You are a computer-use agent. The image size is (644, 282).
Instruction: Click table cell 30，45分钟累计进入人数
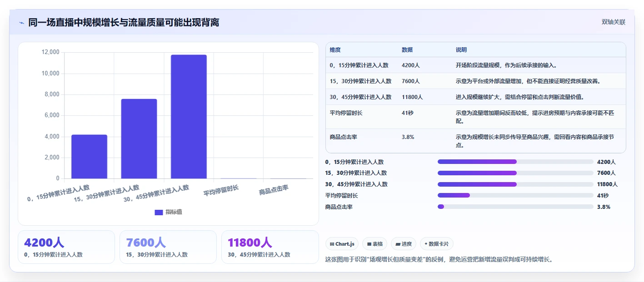coord(360,97)
